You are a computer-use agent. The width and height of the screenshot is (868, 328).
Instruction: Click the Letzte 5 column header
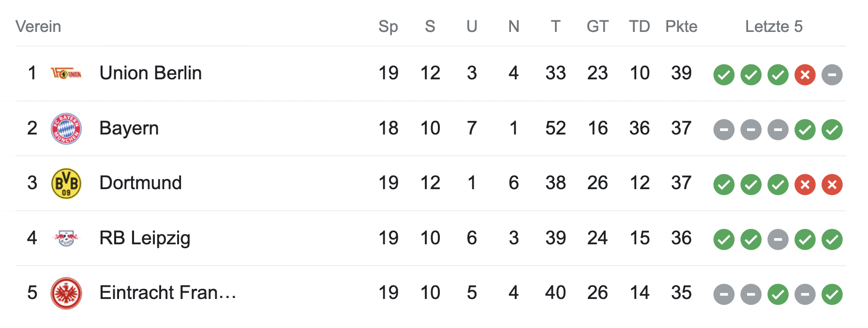click(774, 26)
